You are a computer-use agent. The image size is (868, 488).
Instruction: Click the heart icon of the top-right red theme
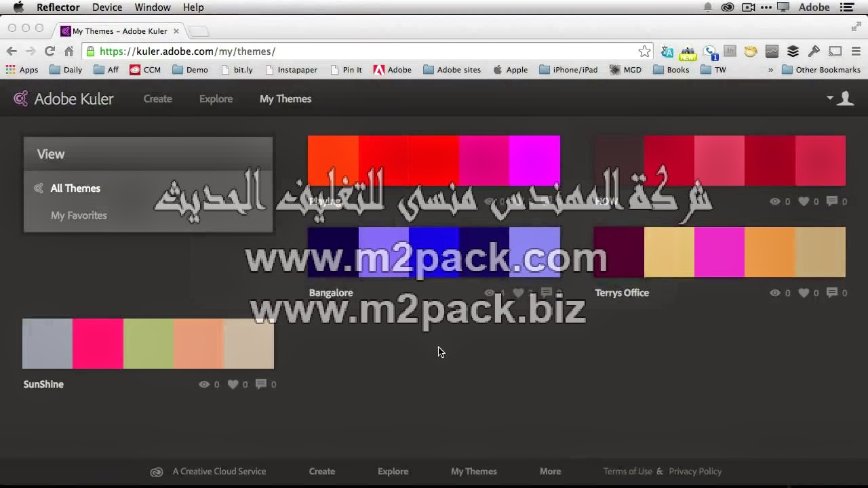[x=804, y=201]
